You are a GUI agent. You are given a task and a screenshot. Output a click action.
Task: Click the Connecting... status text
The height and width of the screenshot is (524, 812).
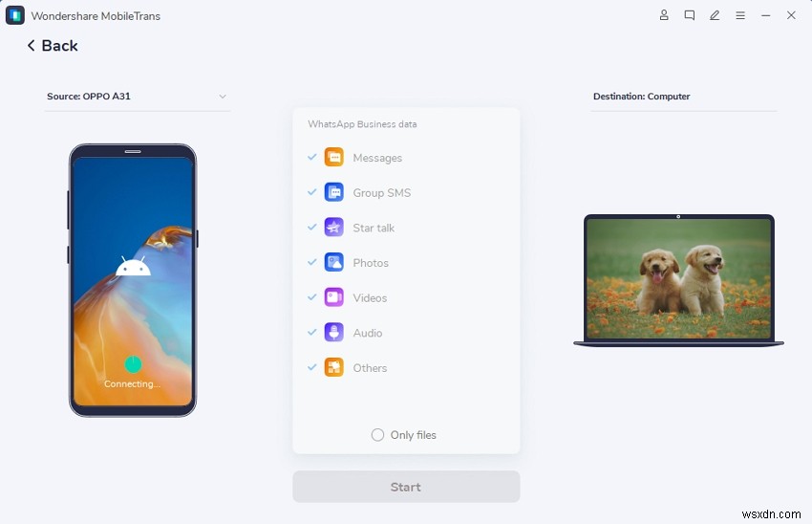132,384
